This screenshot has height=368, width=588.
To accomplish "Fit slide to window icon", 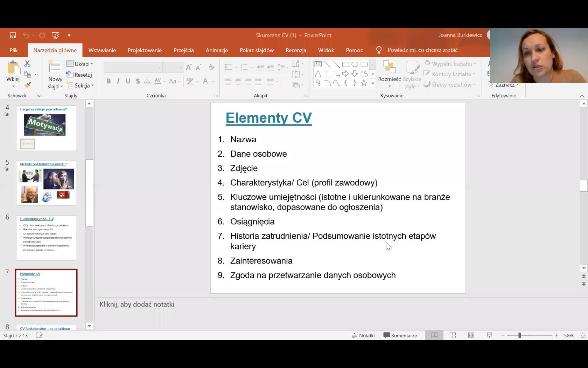I will (x=583, y=335).
